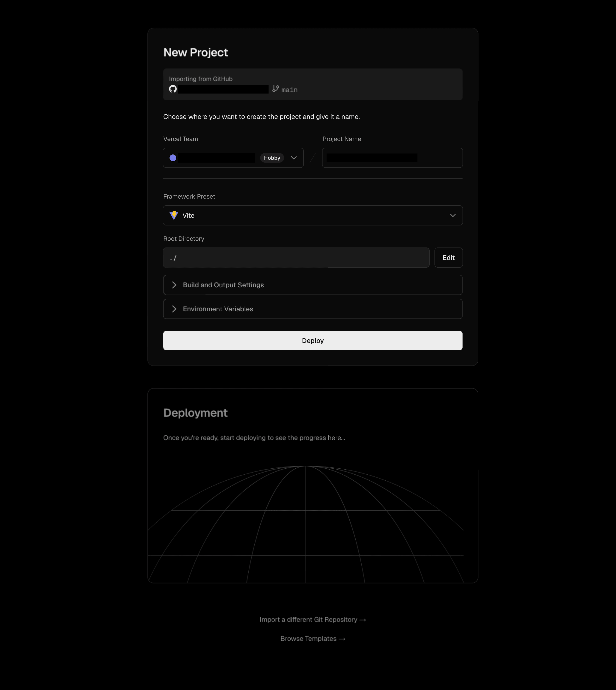Click the Project Name label
This screenshot has height=690, width=616.
[342, 139]
